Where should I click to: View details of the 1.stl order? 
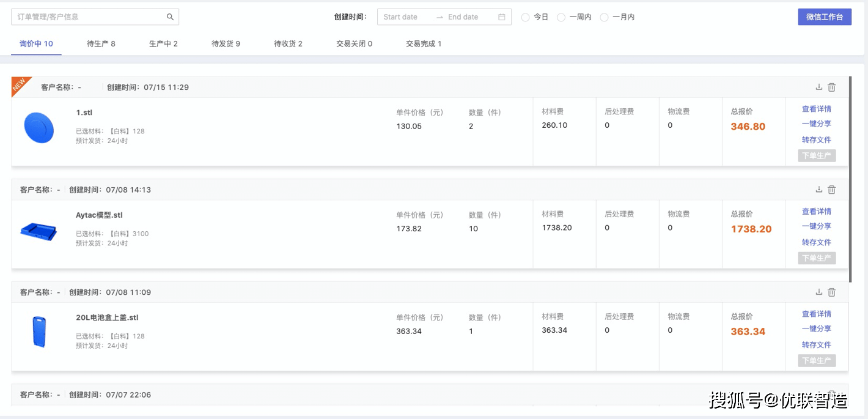[x=817, y=109]
